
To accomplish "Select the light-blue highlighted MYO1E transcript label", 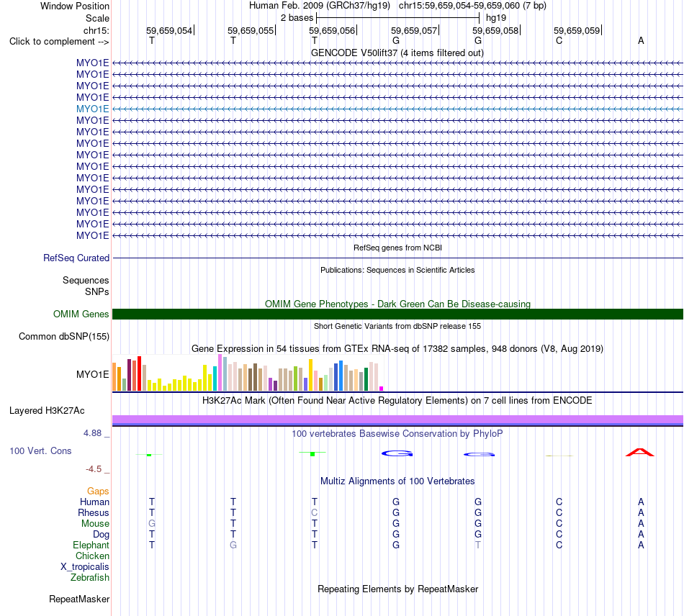I will point(92,109).
